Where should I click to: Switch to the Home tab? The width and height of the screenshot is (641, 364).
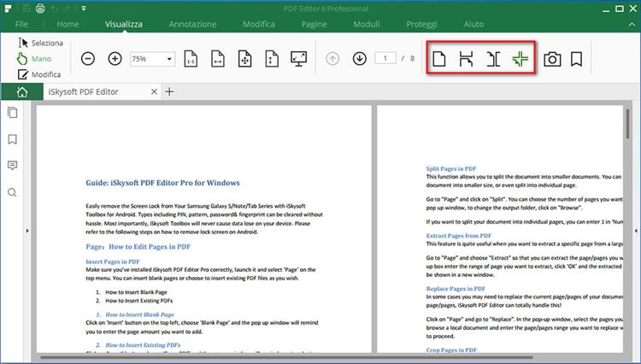point(68,24)
